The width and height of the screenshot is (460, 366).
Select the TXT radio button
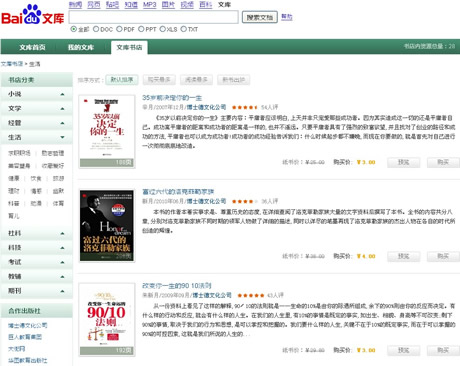[183, 29]
